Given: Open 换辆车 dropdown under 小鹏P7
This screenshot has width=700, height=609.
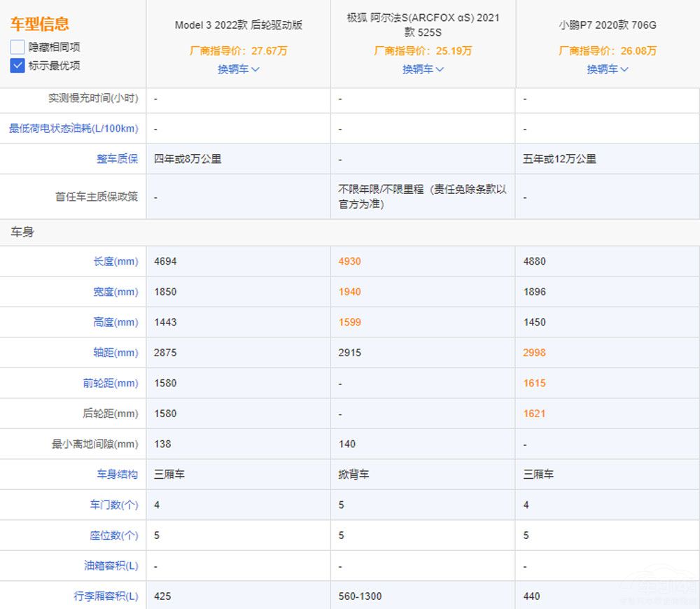Looking at the screenshot, I should pyautogui.click(x=608, y=69).
